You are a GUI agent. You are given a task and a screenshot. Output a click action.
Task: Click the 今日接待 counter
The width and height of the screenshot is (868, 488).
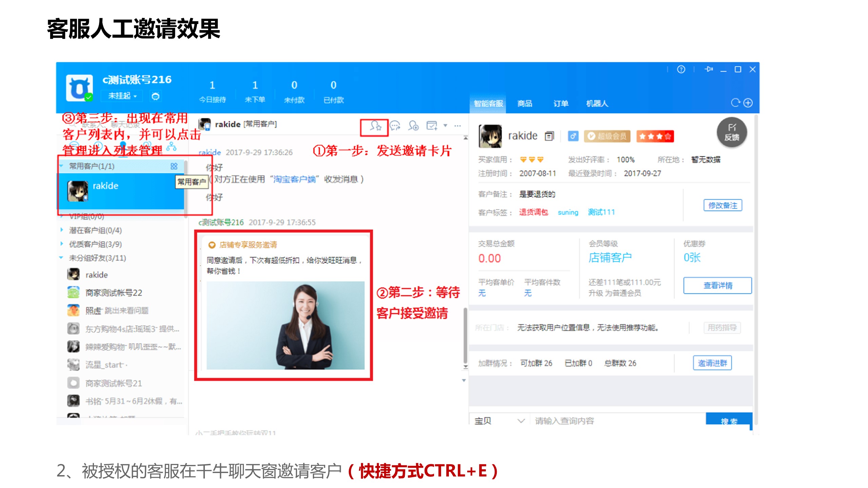point(212,91)
